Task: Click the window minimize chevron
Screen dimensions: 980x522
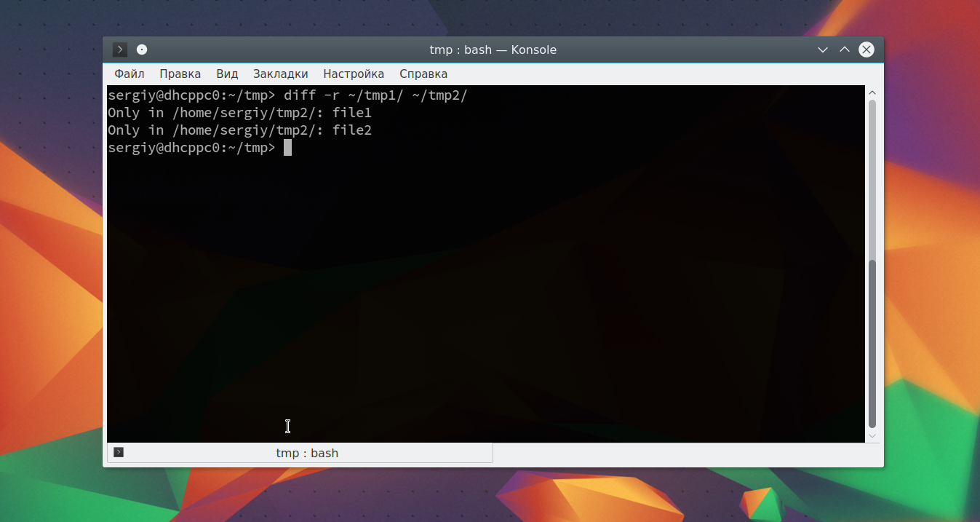Action: (x=822, y=50)
